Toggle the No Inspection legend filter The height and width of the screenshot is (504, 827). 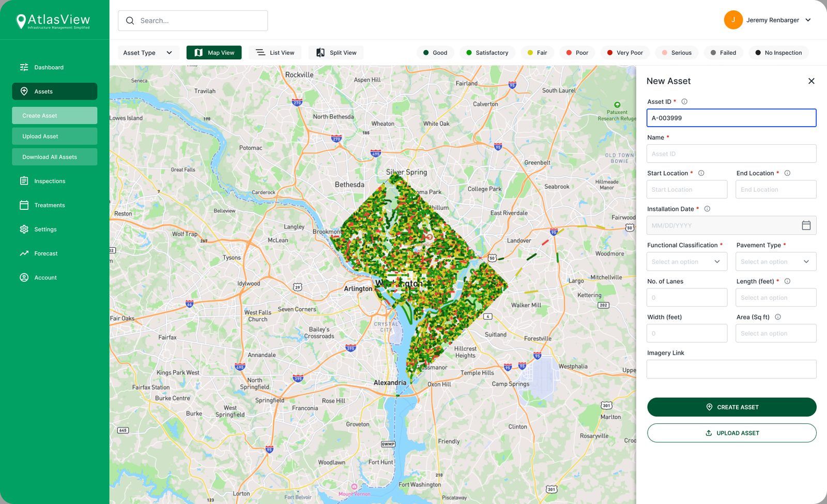tap(778, 53)
